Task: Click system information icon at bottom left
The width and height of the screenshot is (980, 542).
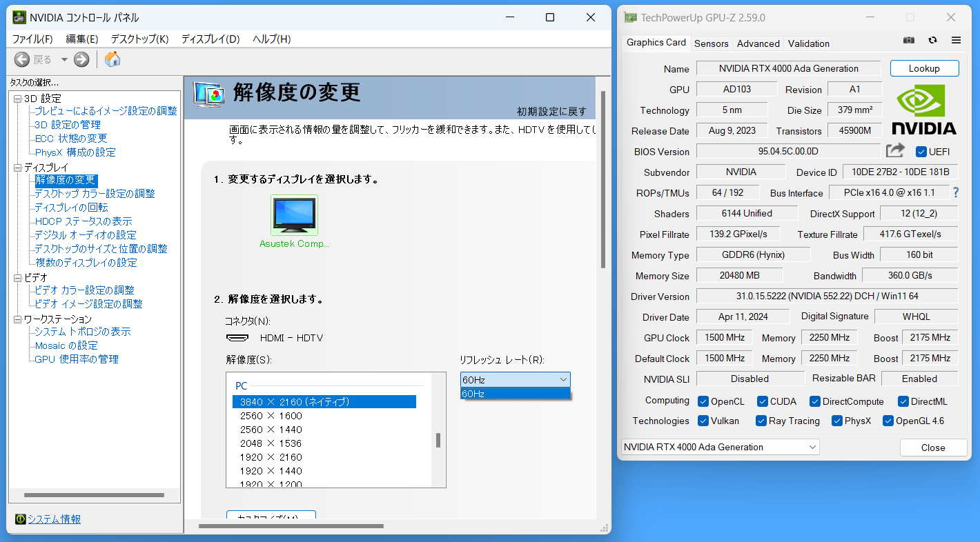Action: 21,519
